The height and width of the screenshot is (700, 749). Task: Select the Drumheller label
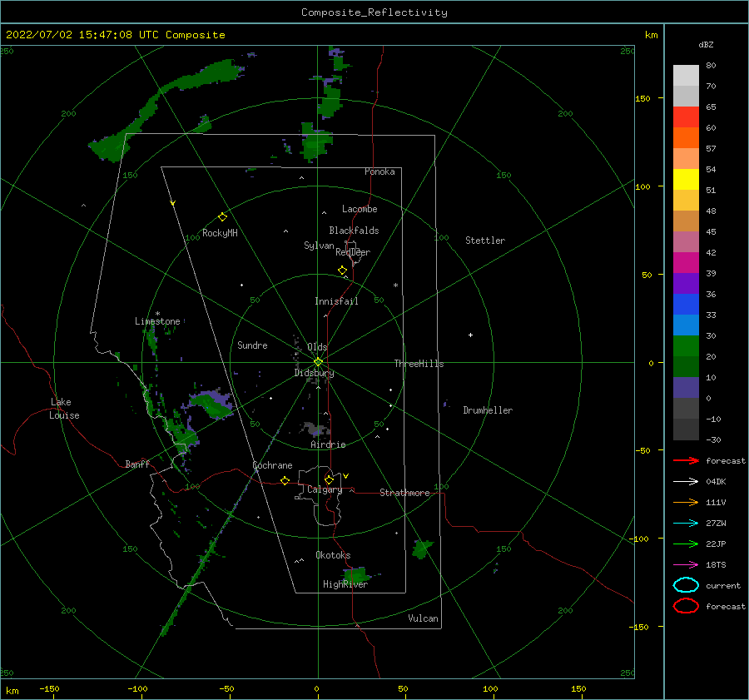pyautogui.click(x=488, y=410)
